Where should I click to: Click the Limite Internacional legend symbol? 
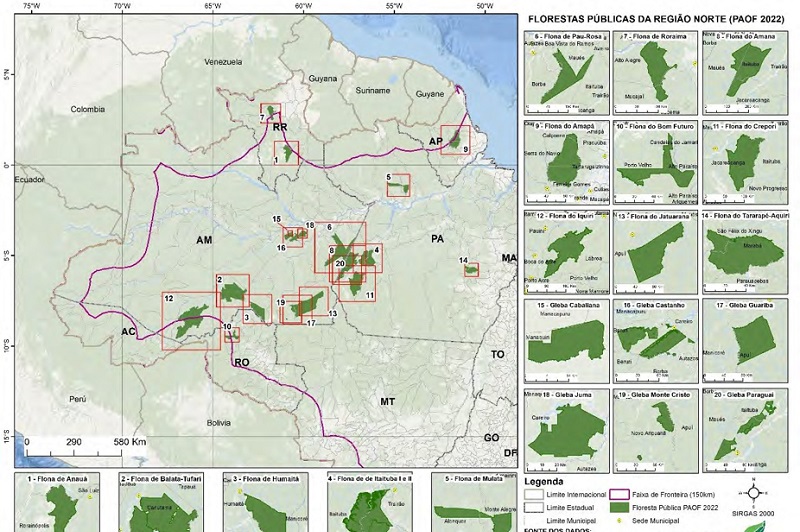click(x=535, y=495)
